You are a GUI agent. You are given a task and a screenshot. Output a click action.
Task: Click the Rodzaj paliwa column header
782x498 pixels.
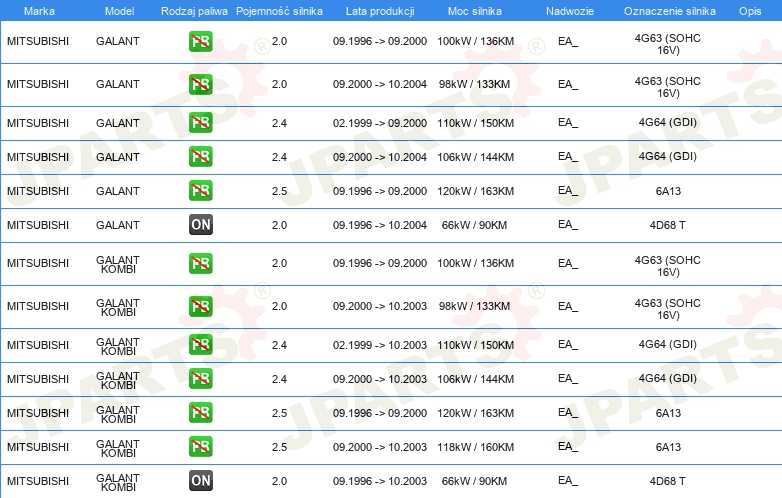[x=194, y=11]
